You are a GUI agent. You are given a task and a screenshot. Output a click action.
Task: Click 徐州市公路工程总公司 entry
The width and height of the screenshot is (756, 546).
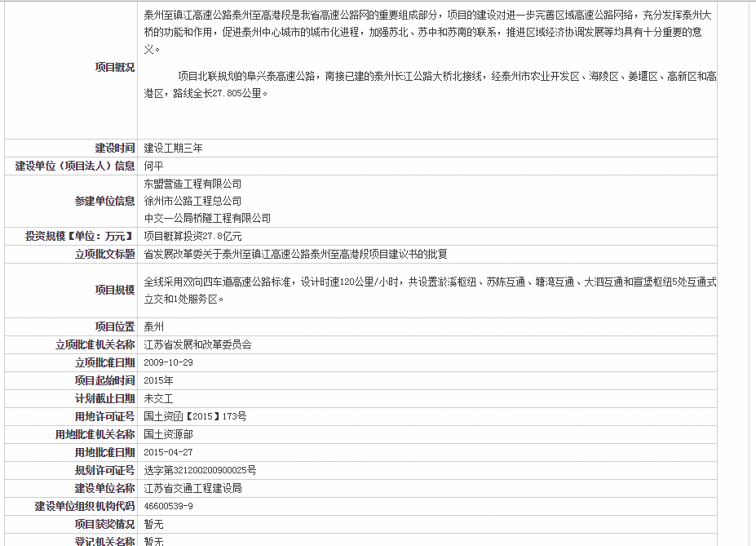192,201
